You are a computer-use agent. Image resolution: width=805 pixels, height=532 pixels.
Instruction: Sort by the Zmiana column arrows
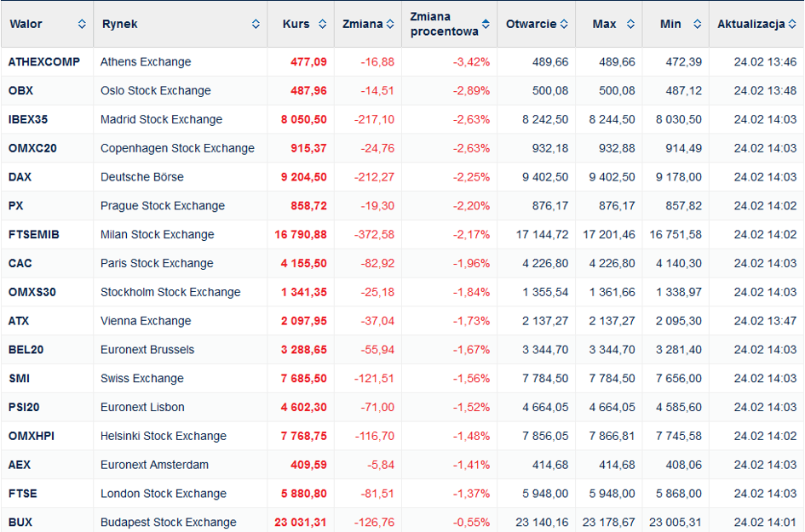[390, 24]
